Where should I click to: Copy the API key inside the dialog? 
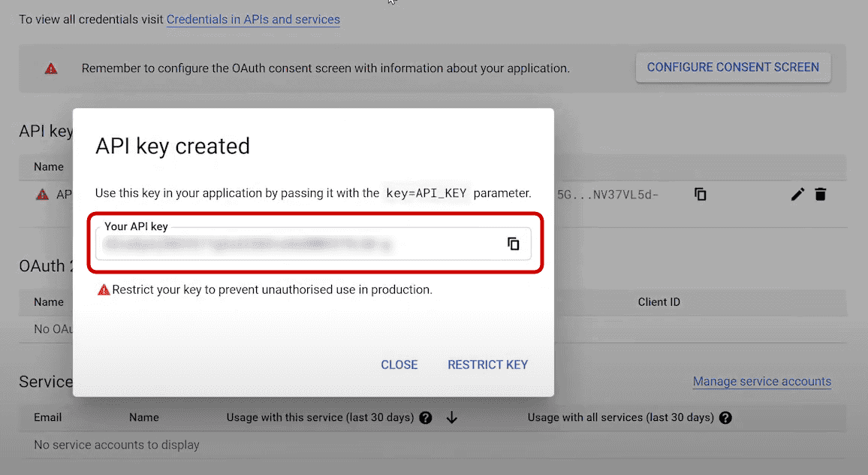click(x=514, y=244)
